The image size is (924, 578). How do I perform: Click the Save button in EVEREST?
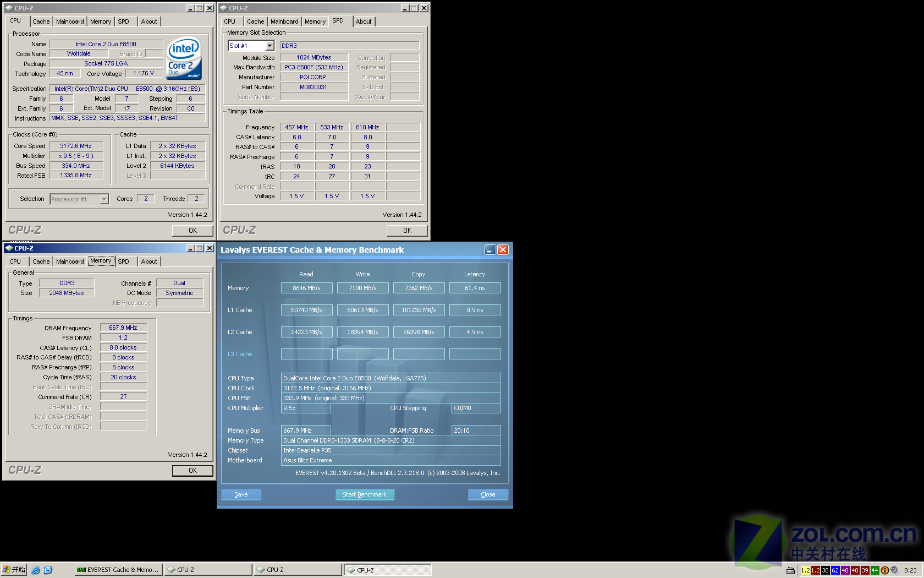tap(241, 494)
